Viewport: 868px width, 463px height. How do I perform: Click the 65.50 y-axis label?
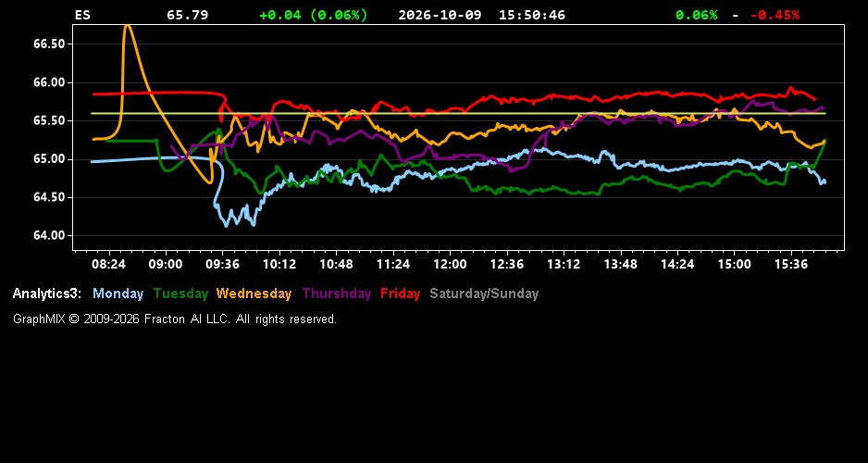pyautogui.click(x=49, y=120)
